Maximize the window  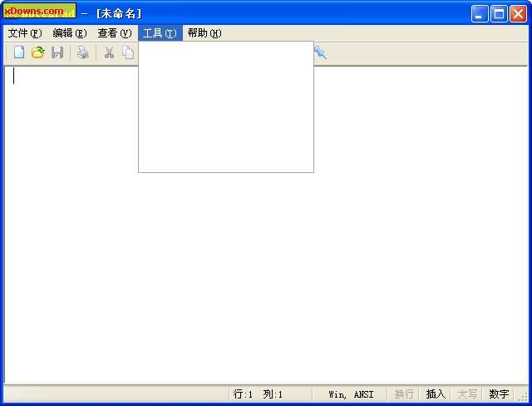point(499,14)
